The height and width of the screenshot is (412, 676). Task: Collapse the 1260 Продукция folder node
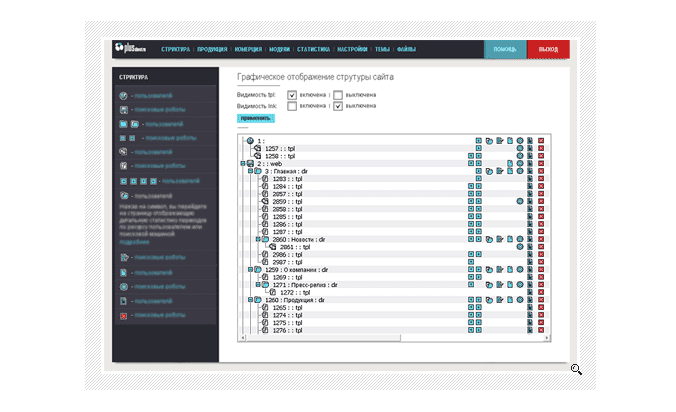[x=250, y=300]
